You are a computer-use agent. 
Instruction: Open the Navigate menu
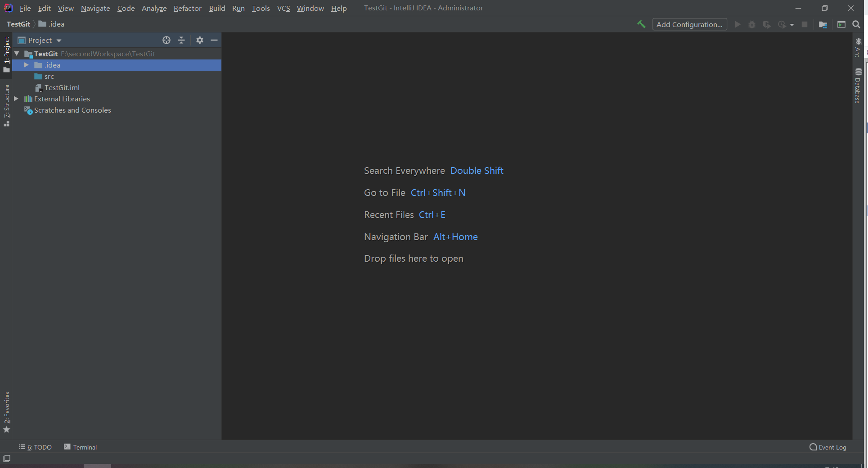(95, 8)
